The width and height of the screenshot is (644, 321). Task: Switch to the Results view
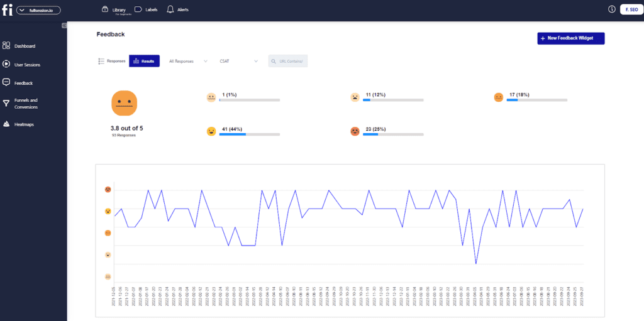coord(144,61)
